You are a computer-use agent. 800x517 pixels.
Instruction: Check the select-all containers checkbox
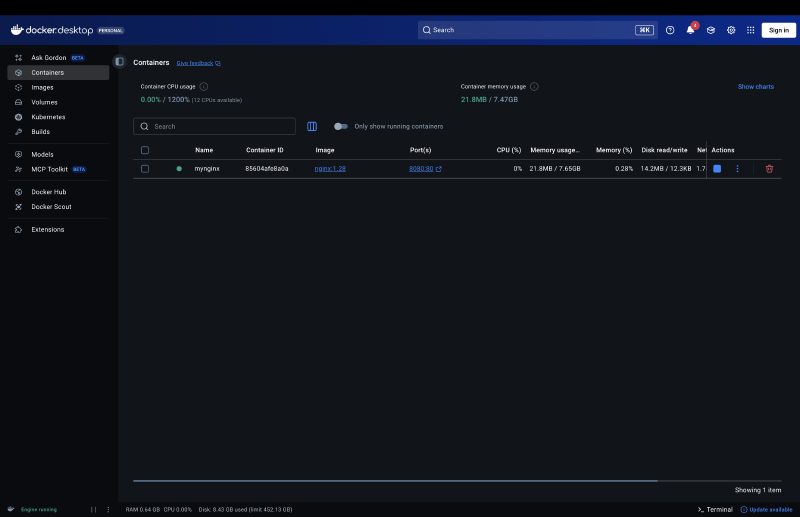tap(145, 150)
